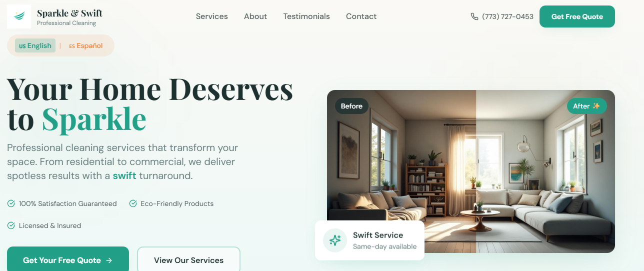Click the before/after divider on room image
This screenshot has height=271, width=644.
pos(476,171)
